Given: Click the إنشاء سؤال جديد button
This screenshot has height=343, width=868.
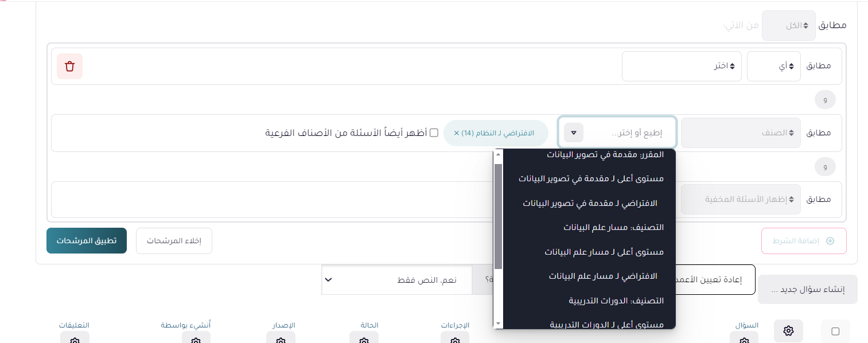Looking at the screenshot, I should click(x=807, y=289).
